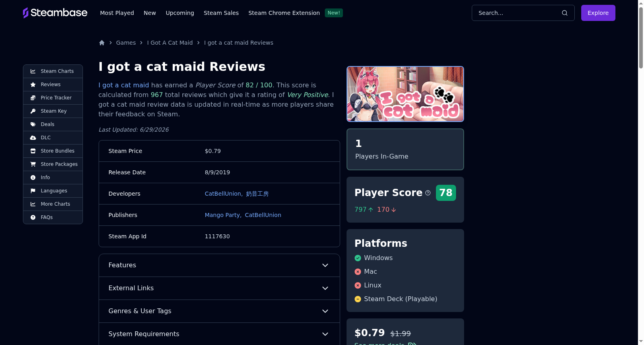644x345 pixels.
Task: Click the More Charts graph icon
Action: point(33,204)
